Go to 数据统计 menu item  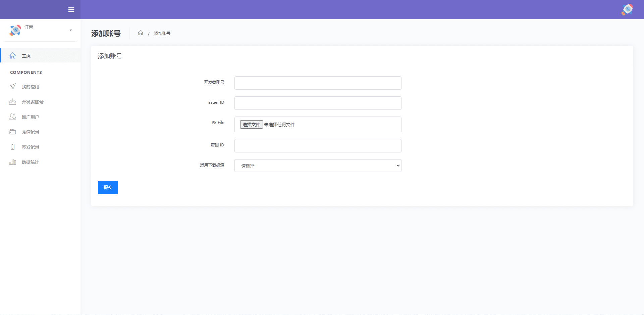pyautogui.click(x=31, y=162)
